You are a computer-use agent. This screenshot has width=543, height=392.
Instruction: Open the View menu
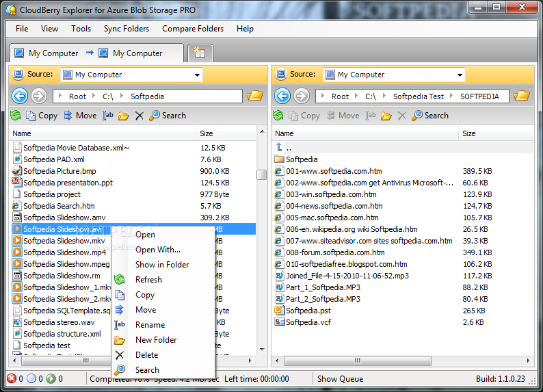[49, 29]
